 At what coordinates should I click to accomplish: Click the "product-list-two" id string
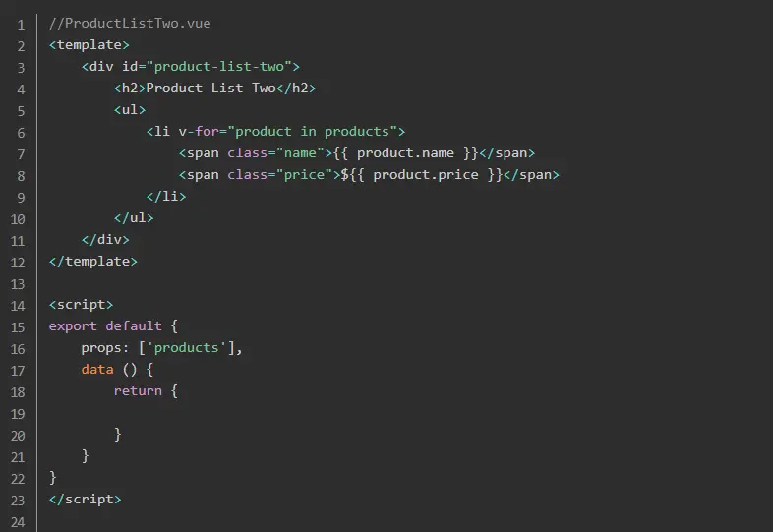click(x=219, y=67)
